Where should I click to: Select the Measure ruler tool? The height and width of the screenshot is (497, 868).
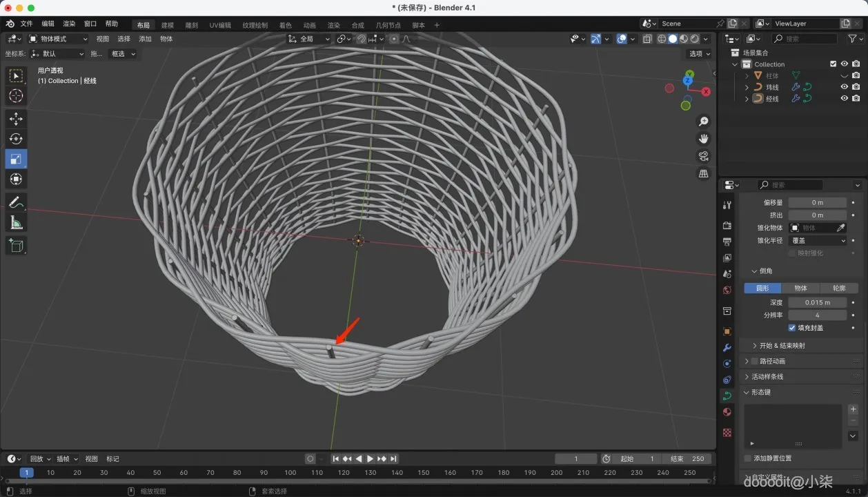click(16, 222)
